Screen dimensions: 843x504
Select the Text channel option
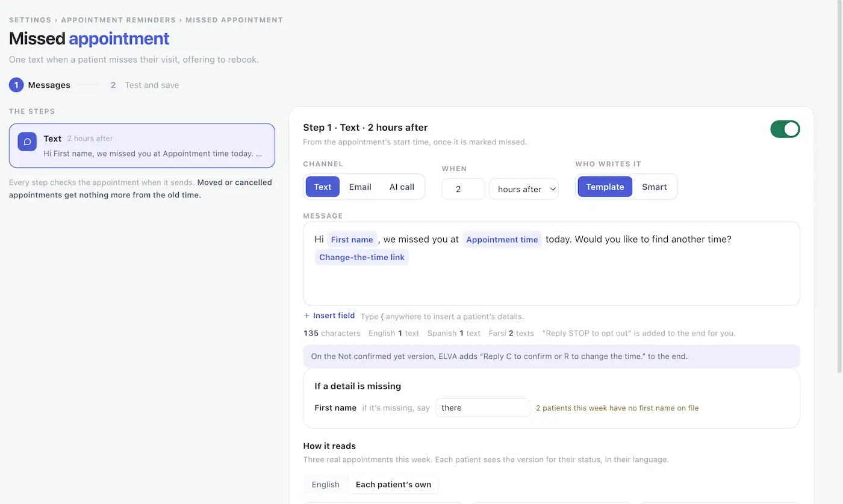click(x=323, y=187)
